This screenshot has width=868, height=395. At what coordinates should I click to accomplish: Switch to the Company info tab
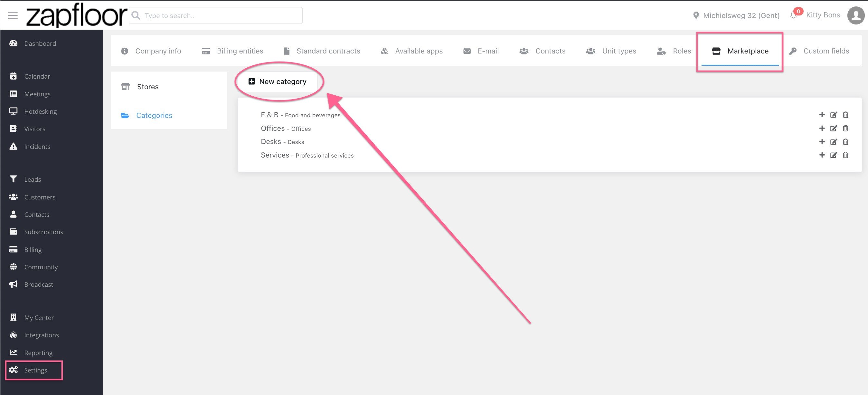tap(151, 51)
